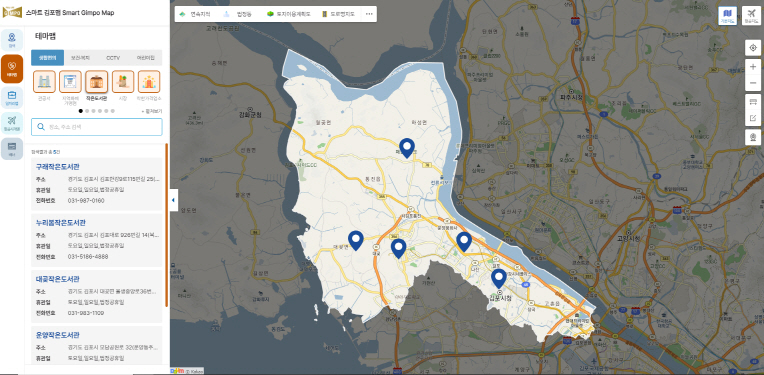The image size is (764, 375).
Task: Open the aerial map sidebar airplane icon
Action: 12,123
